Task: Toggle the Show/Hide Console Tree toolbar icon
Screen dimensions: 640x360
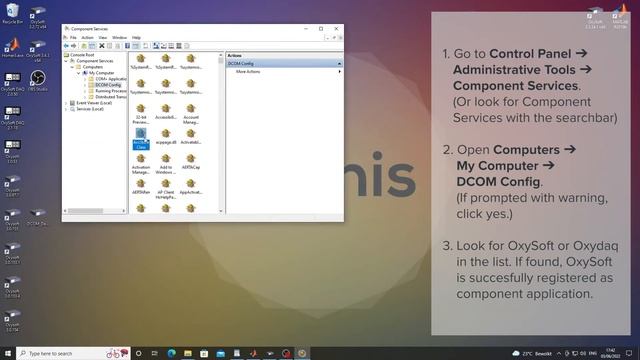Action: coord(92,46)
